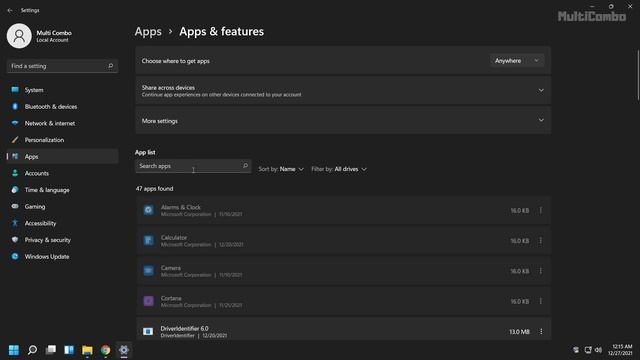The width and height of the screenshot is (640, 360).
Task: Open the Windows Start menu
Action: coord(14,350)
